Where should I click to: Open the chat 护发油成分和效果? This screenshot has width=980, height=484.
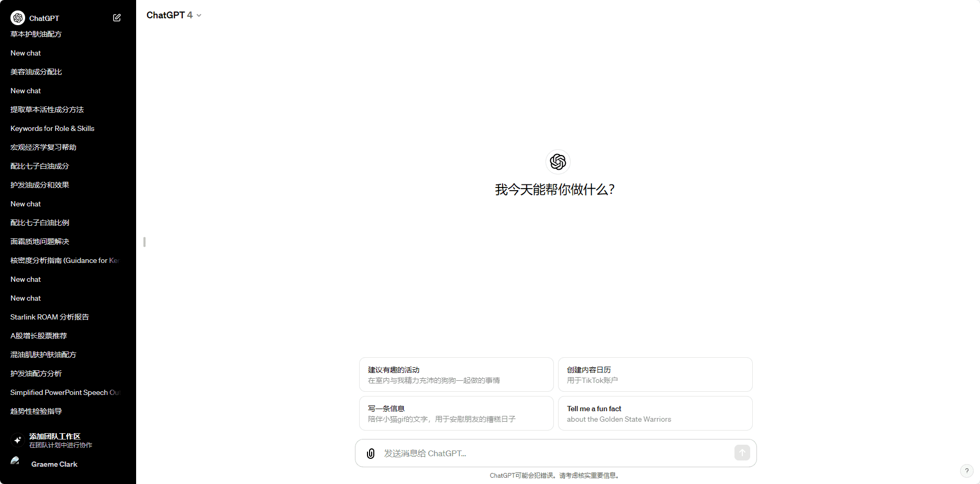tap(40, 185)
